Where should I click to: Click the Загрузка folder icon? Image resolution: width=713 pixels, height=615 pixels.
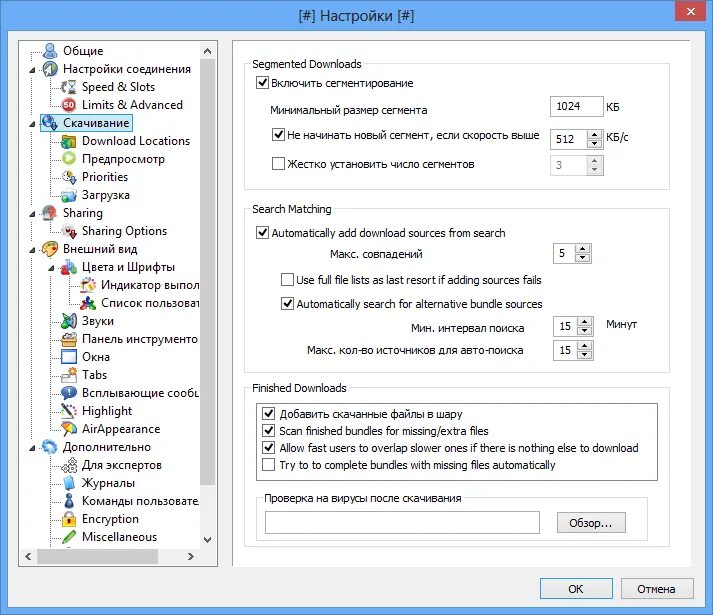click(69, 195)
